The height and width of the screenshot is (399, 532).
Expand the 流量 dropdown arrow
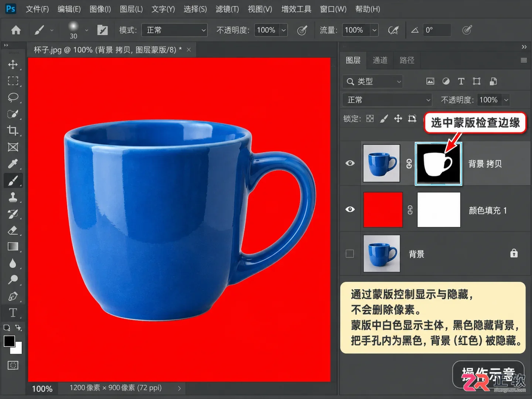[x=375, y=30]
